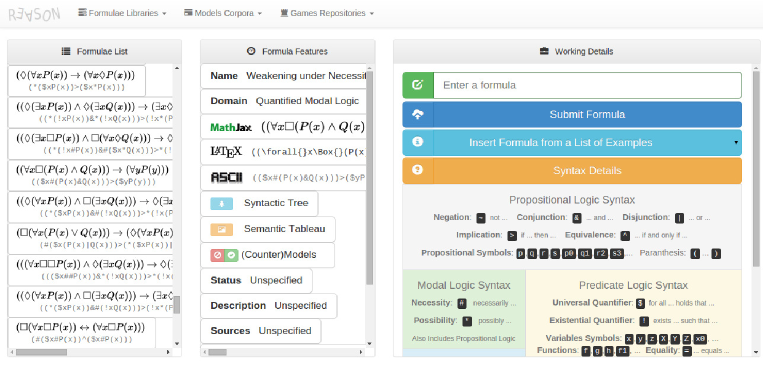Click the Possibility * key symbol
Viewport: 763px width, 365px height.
467,321
